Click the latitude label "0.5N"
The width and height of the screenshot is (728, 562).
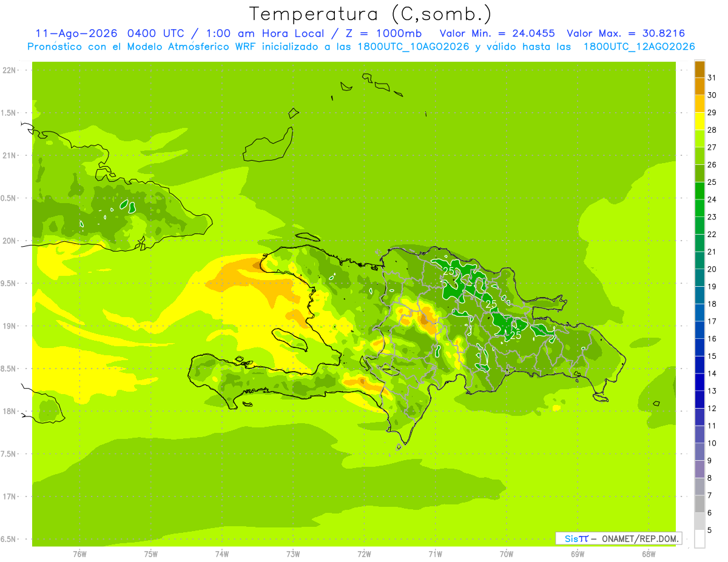click(9, 198)
